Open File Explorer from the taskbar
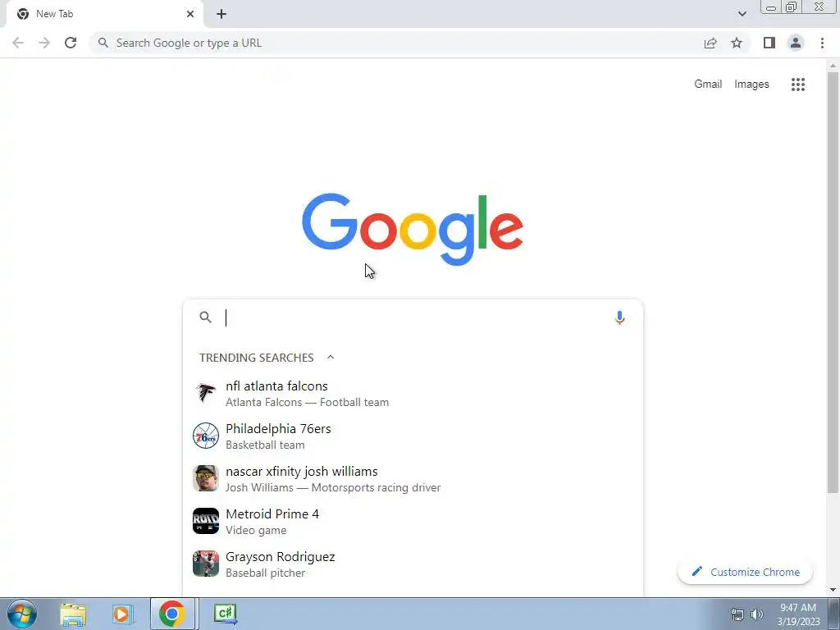Screen dimensions: 840x630 pyautogui.click(x=73, y=614)
